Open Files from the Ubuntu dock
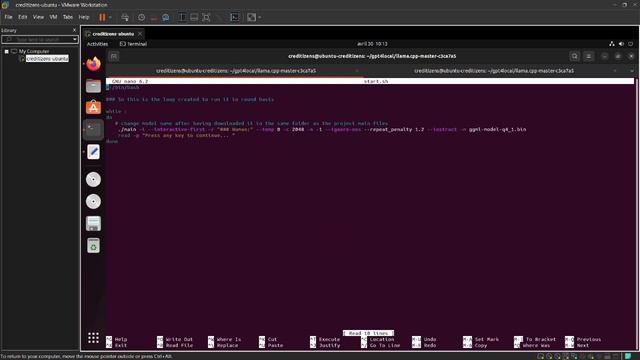The width and height of the screenshot is (640, 360). point(93,86)
